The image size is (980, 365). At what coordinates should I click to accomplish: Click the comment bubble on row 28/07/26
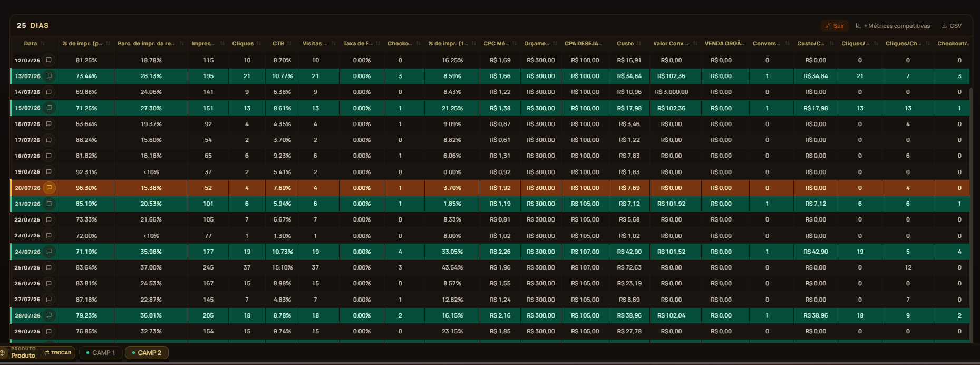(49, 315)
